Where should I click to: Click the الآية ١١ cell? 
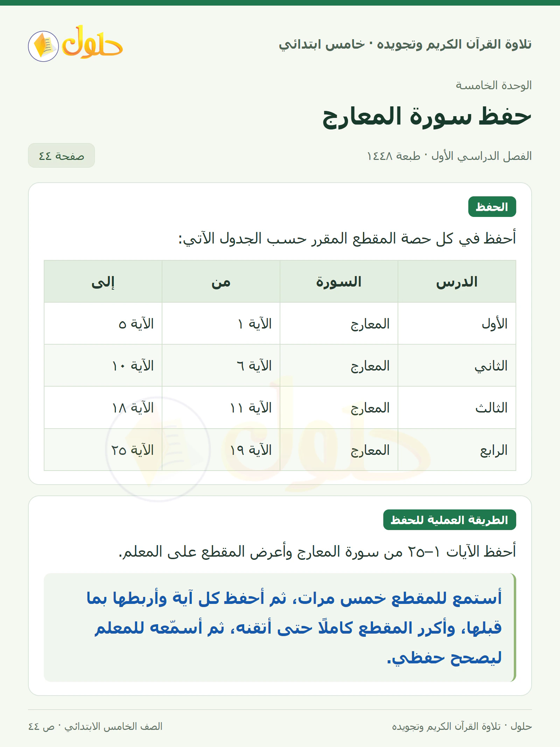pyautogui.click(x=221, y=407)
